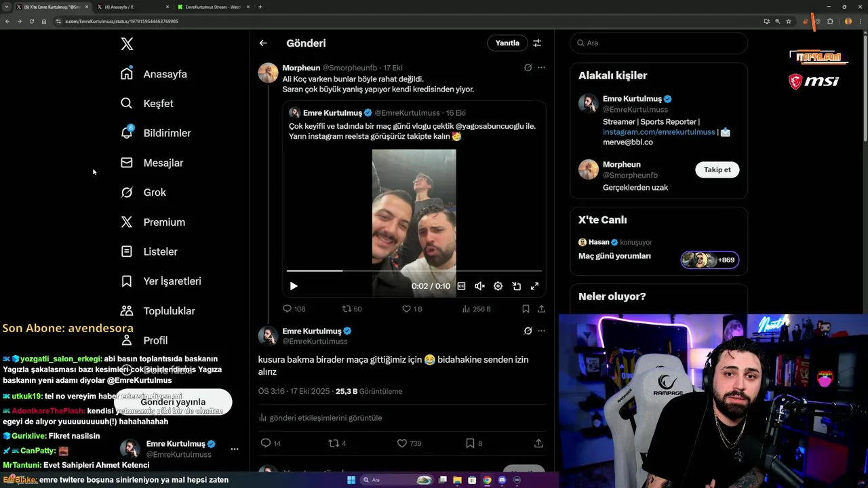Open instagram.com/emrekurtulmuss link
This screenshot has width=868, height=488.
click(x=658, y=132)
